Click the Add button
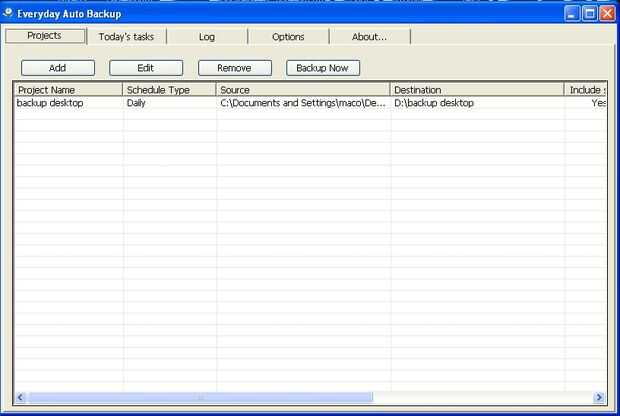Image resolution: width=620 pixels, height=416 pixels. pyautogui.click(x=58, y=68)
